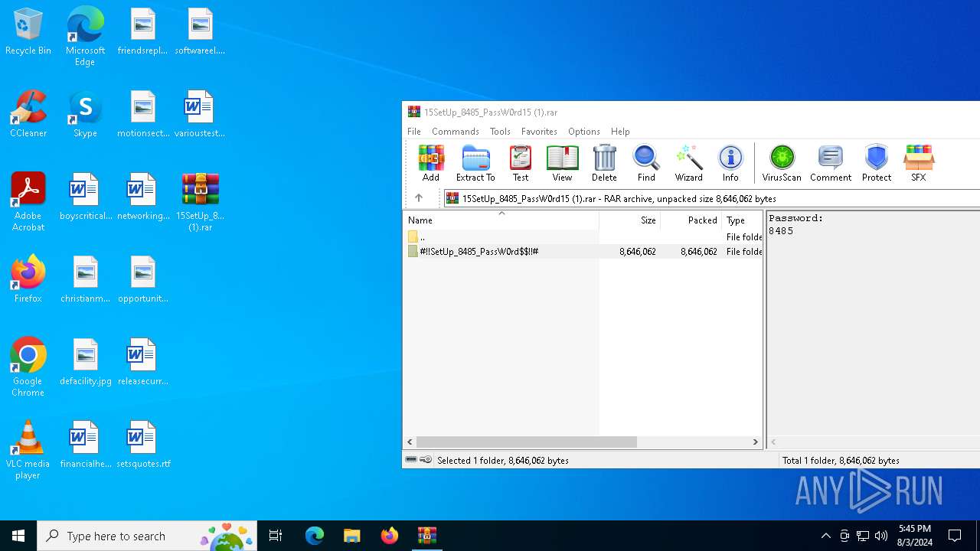Click the file list scroll right arrow
The height and width of the screenshot is (551, 980).
(x=756, y=442)
